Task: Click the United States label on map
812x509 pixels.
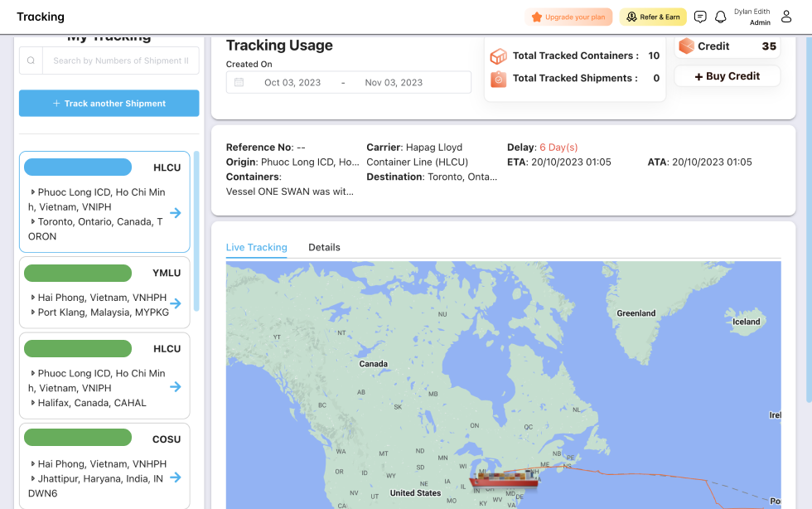Action: (415, 493)
